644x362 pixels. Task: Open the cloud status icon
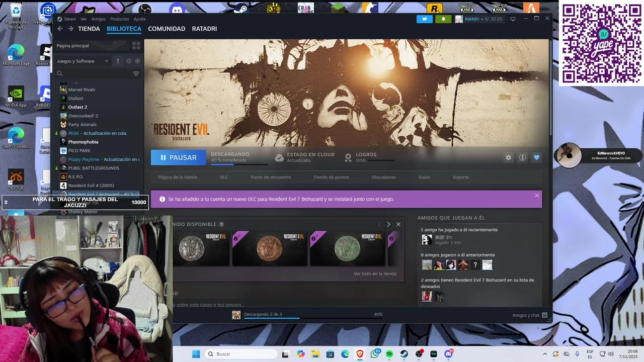coord(279,157)
